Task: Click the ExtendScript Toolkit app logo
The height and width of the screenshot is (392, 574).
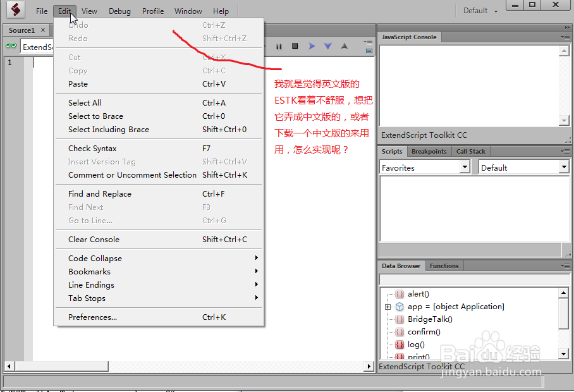Action: [x=15, y=10]
